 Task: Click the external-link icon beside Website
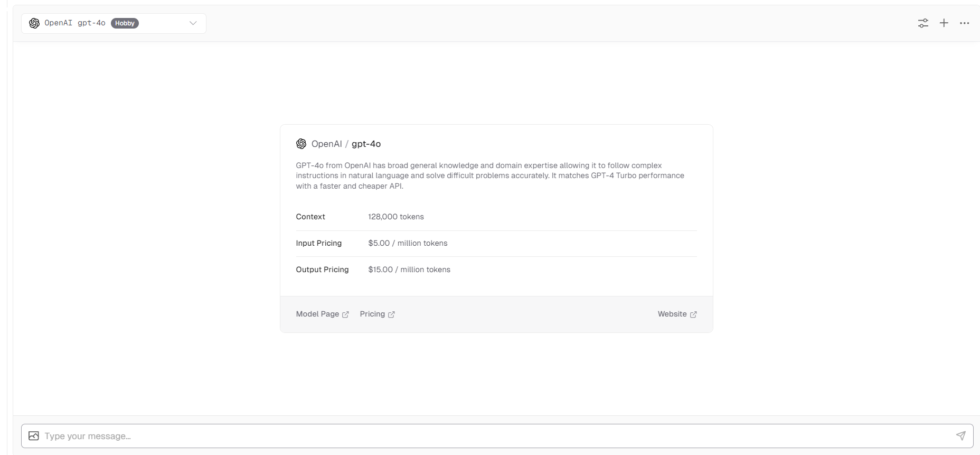[x=693, y=314]
